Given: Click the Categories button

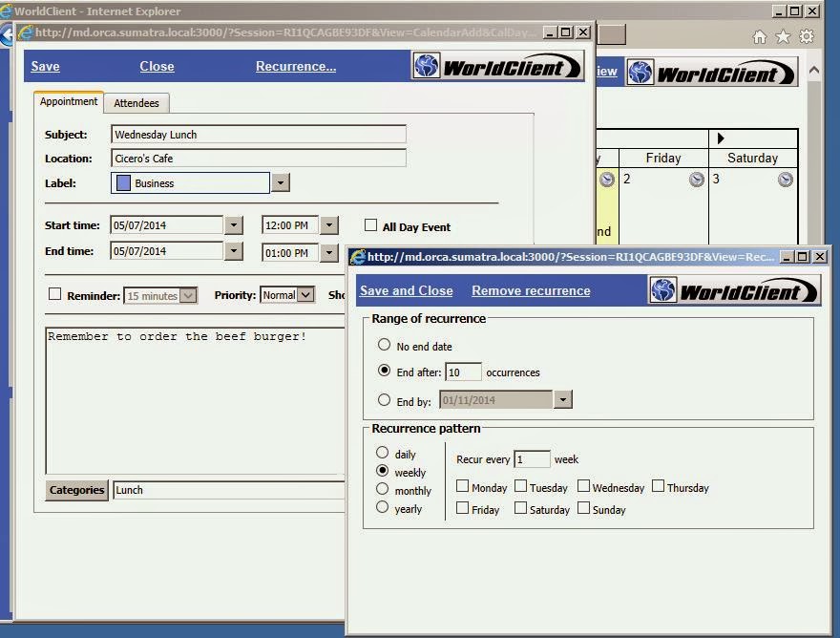Looking at the screenshot, I should (76, 490).
